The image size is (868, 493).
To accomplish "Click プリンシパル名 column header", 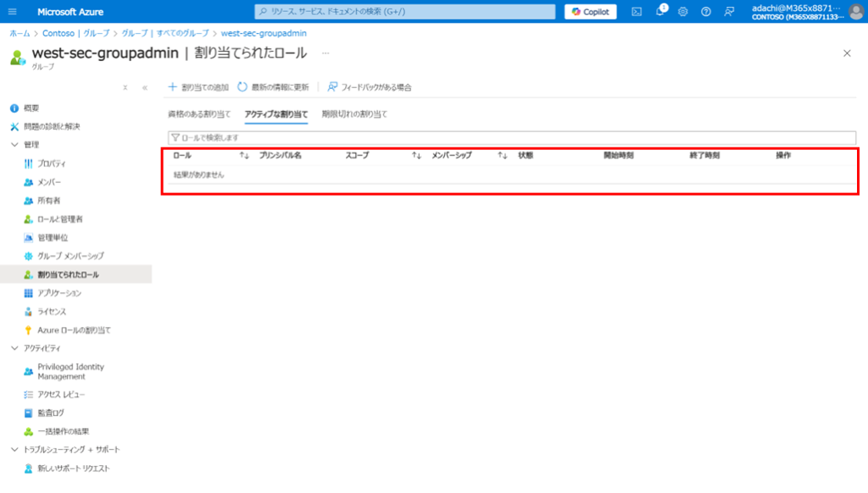I will click(x=280, y=156).
